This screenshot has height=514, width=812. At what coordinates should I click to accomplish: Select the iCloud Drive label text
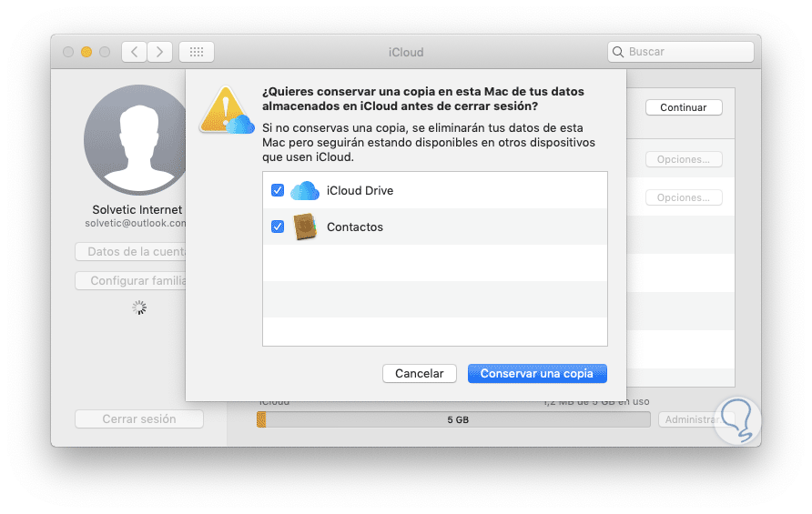pyautogui.click(x=360, y=190)
